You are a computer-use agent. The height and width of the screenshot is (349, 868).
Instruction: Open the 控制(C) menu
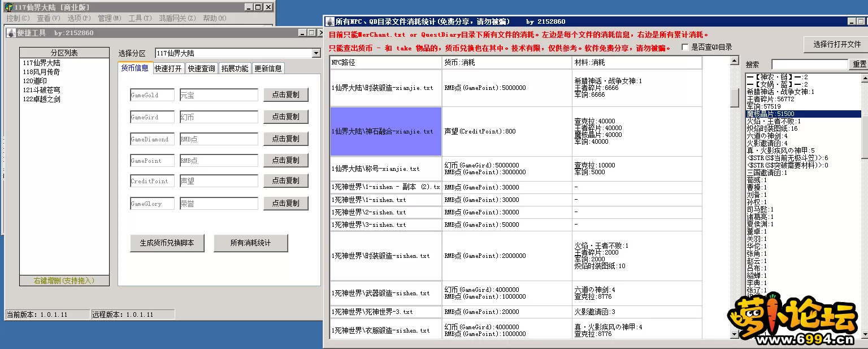click(x=18, y=18)
